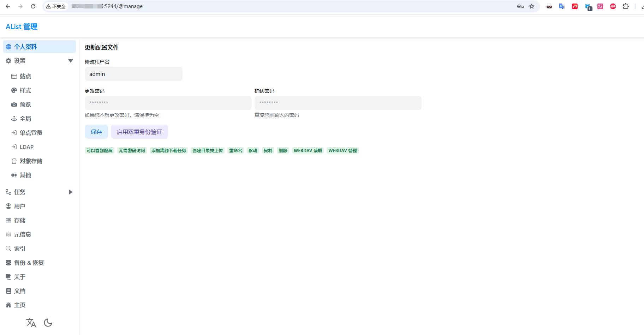644x335 pixels.
Task: Open the password key icon in address bar
Action: pyautogui.click(x=520, y=6)
